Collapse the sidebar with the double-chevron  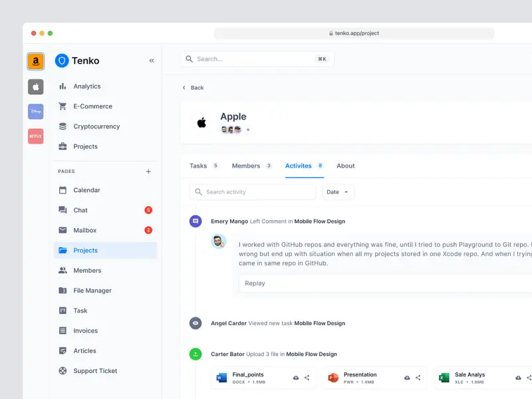151,60
